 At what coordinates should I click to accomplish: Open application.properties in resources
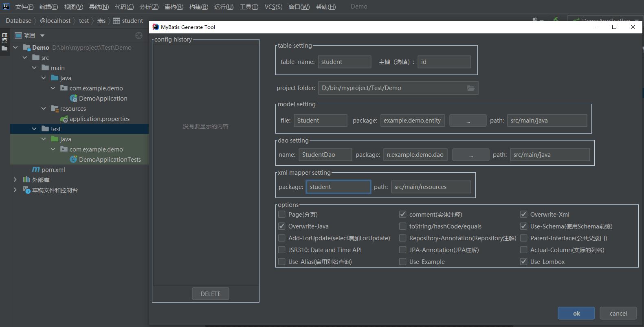pos(99,119)
